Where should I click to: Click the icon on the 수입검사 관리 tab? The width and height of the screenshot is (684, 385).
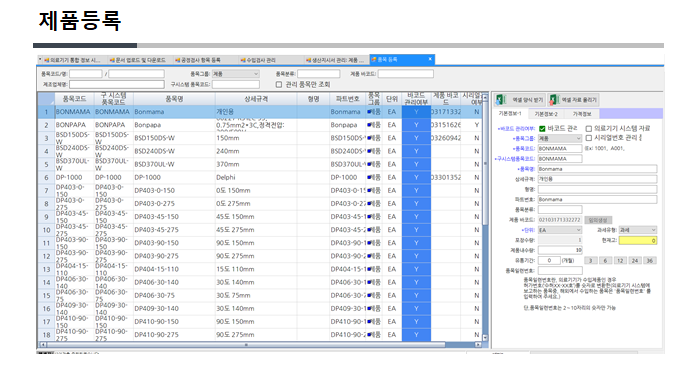[243, 60]
